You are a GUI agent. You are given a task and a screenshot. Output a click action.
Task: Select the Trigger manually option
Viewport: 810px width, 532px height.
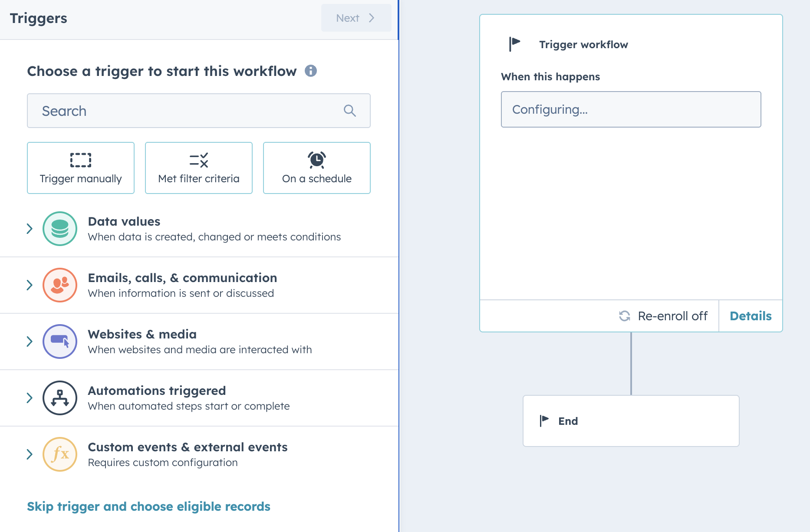[81, 168]
